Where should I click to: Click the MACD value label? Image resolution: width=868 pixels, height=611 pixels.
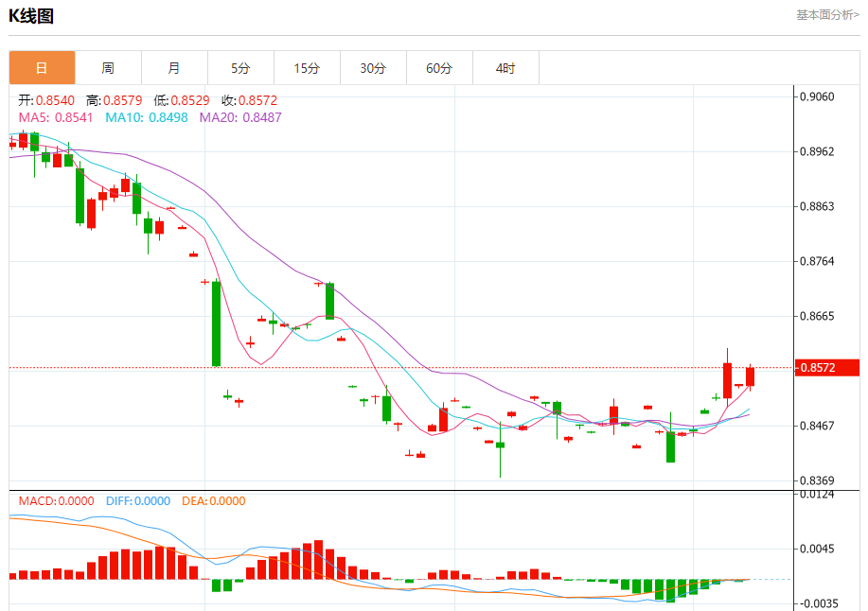coord(57,501)
